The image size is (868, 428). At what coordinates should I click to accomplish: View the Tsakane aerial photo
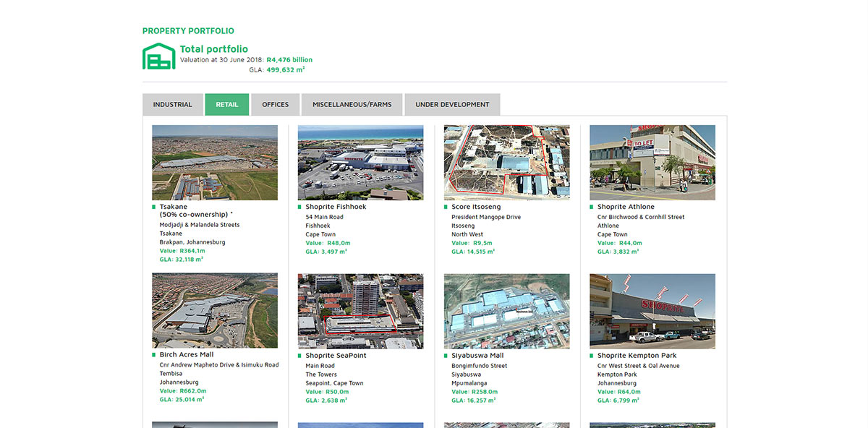214,162
